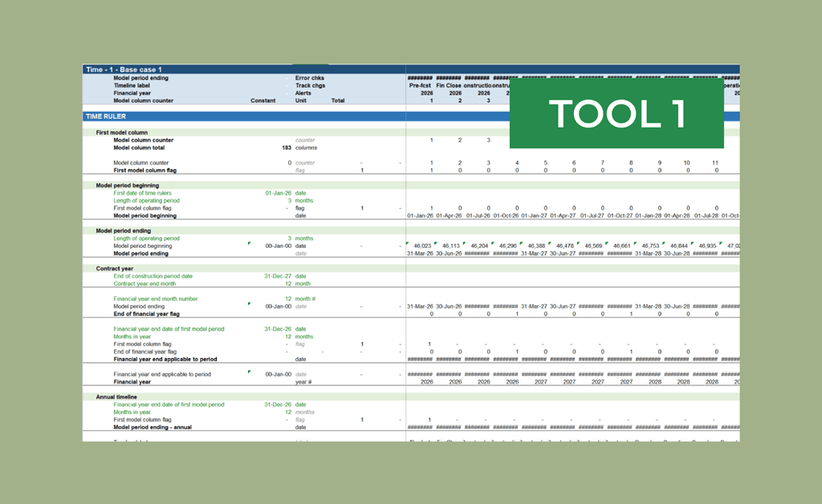Screen dimensions: 822x504
Task: Select '01-Apr-26' in Model period beginning row
Action: 449,216
